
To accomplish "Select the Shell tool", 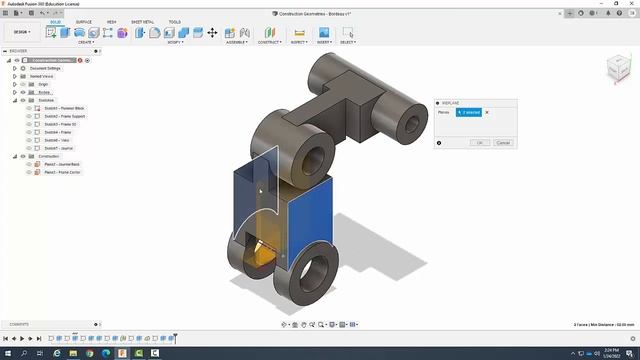I will tap(169, 33).
